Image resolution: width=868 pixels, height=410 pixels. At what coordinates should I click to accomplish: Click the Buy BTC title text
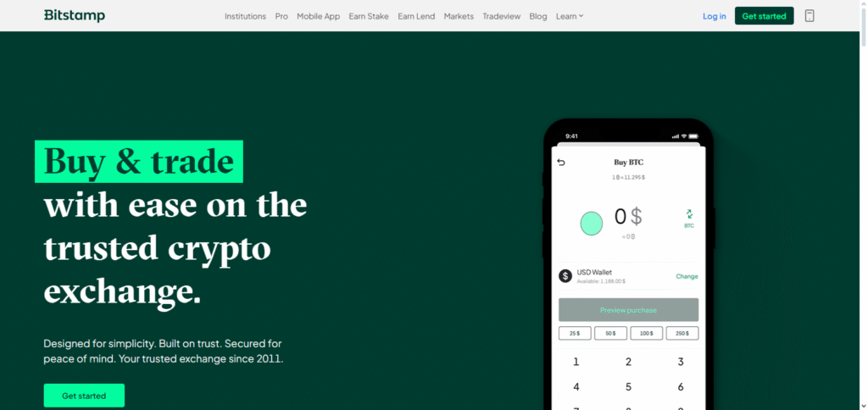[x=628, y=162]
